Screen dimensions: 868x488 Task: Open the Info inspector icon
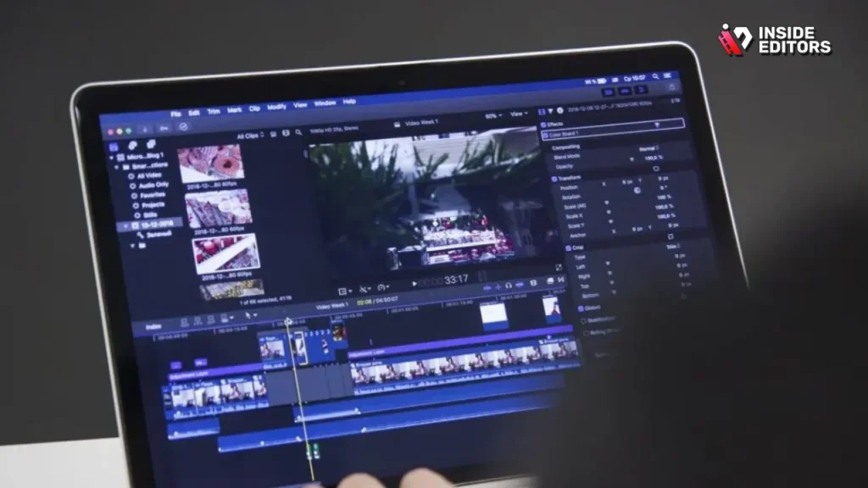pos(559,111)
